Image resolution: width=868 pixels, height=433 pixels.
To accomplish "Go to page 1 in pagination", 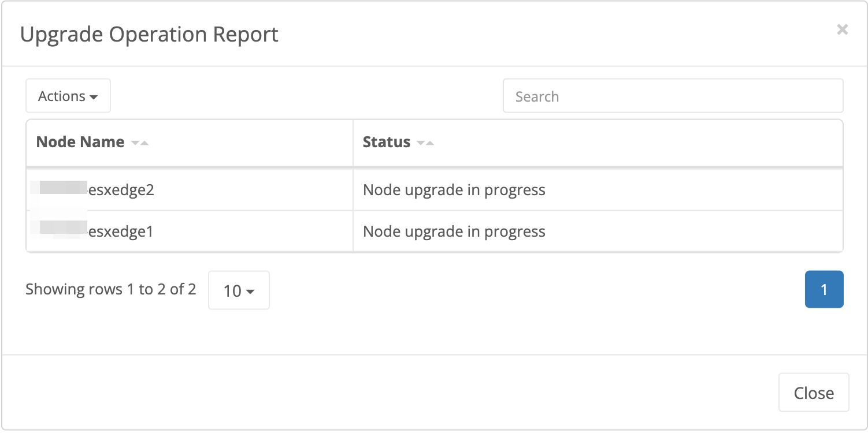I will pyautogui.click(x=824, y=289).
